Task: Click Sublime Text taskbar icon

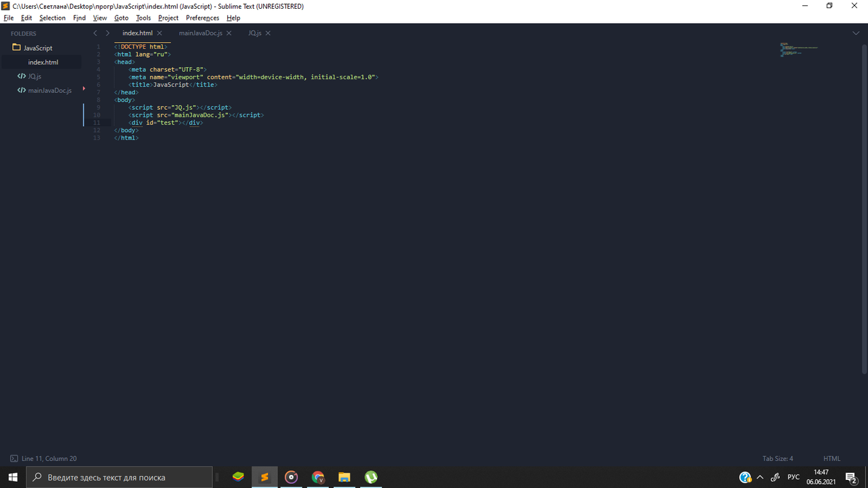Action: 264,477
